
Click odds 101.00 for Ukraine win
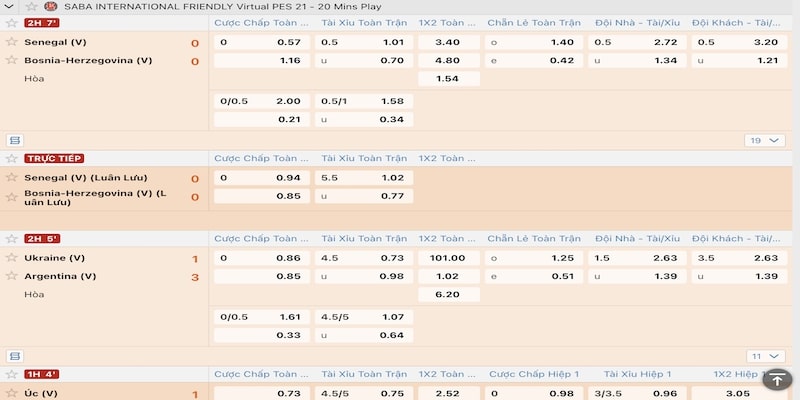pos(448,258)
